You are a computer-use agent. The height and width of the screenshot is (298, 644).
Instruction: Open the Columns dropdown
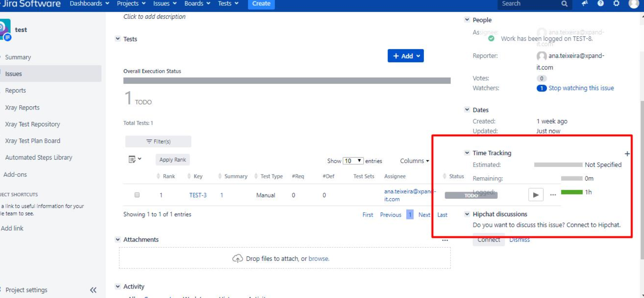coord(414,161)
